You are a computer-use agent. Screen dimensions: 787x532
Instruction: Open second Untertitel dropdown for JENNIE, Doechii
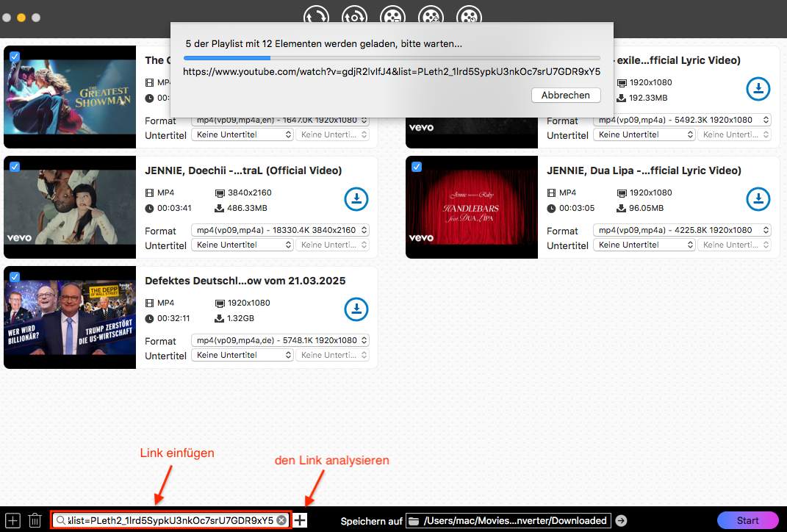click(x=333, y=245)
